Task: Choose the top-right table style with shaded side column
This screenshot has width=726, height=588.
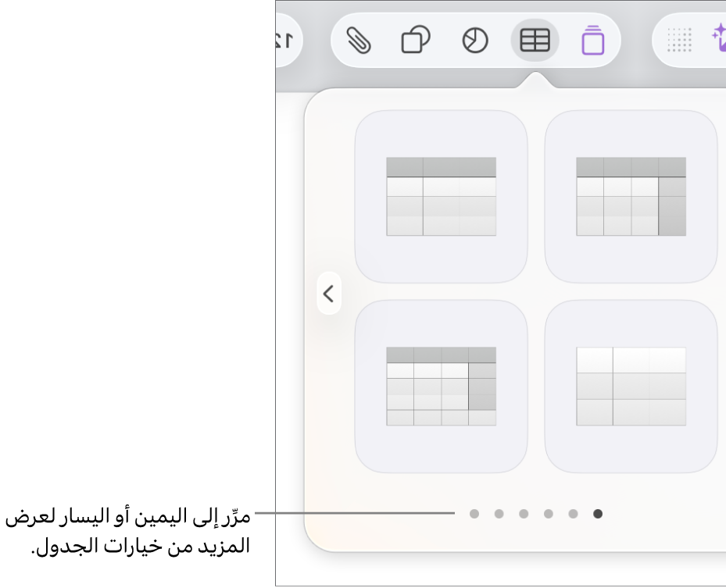Action: click(x=631, y=196)
